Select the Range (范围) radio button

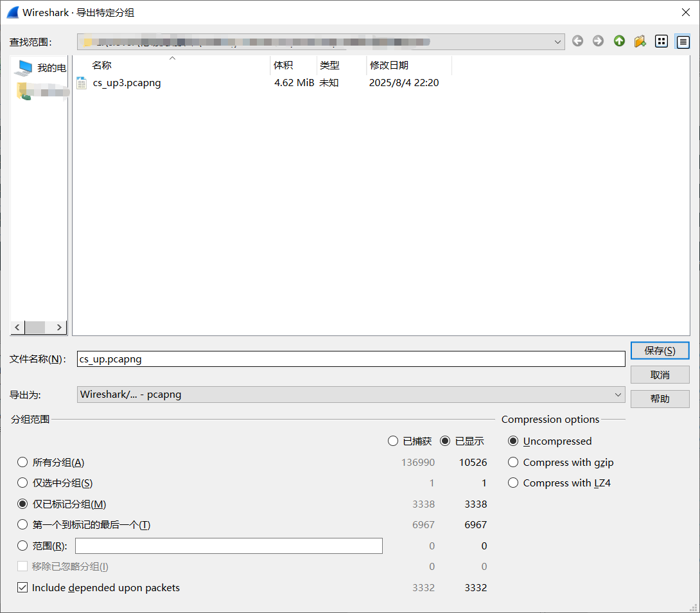pos(22,546)
